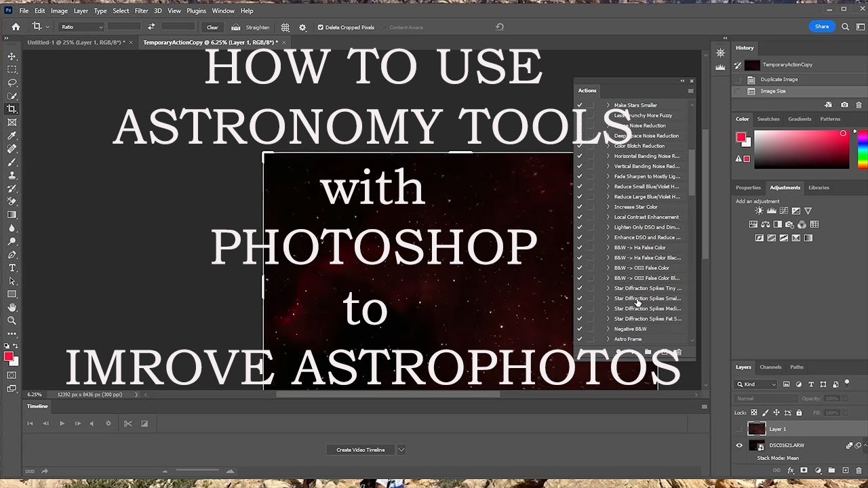Select the Zoom tool
868x488 pixels.
[12, 321]
